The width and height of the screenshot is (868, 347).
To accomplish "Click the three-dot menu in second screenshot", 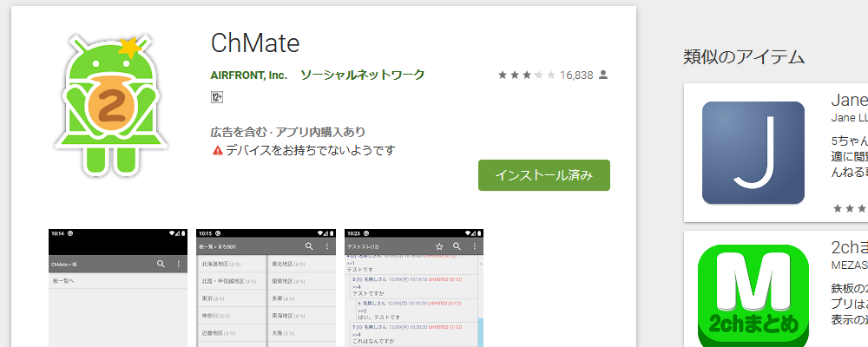I will pyautogui.click(x=327, y=246).
